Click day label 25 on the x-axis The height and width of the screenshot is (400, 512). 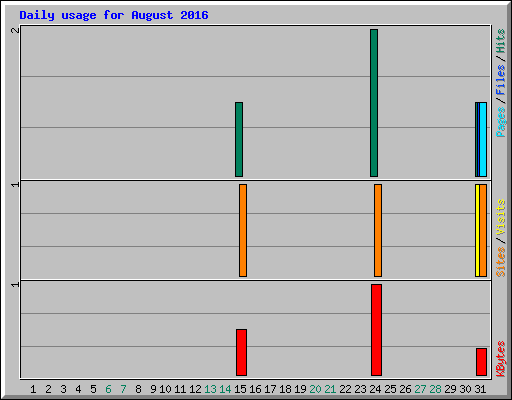(390, 389)
